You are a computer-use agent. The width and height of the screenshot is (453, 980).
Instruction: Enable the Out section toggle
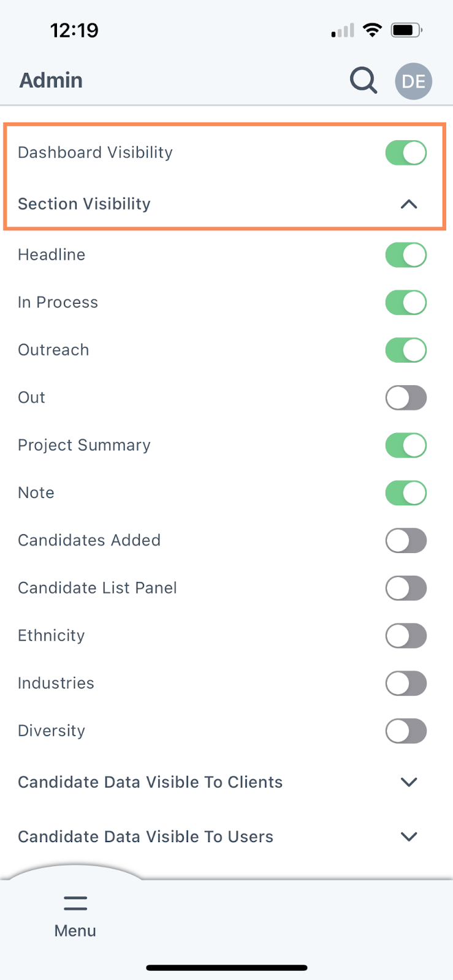tap(406, 398)
